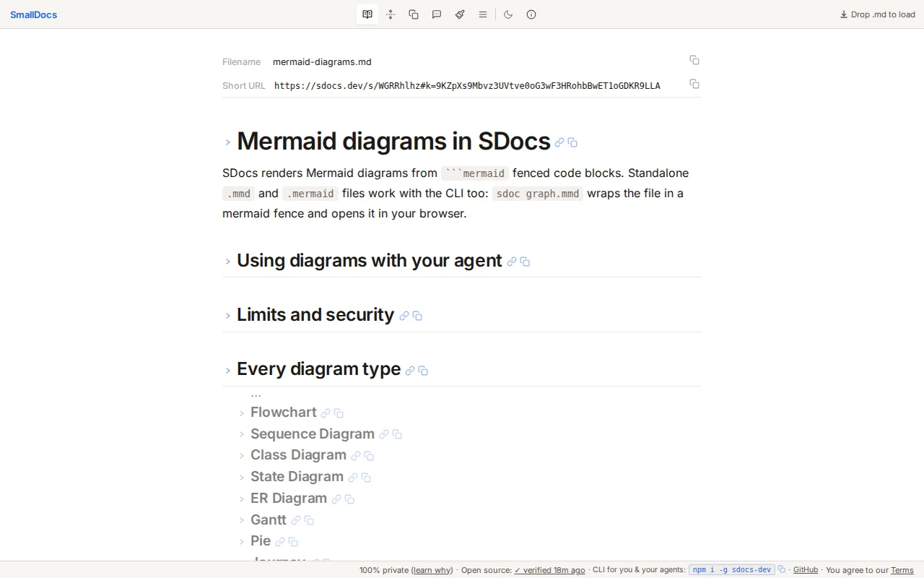
Task: Expand the Flowchart subsection
Action: point(242,413)
